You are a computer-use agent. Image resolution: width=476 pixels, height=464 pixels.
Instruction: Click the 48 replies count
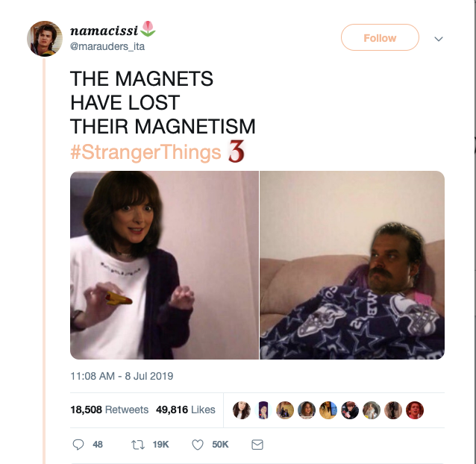point(98,445)
